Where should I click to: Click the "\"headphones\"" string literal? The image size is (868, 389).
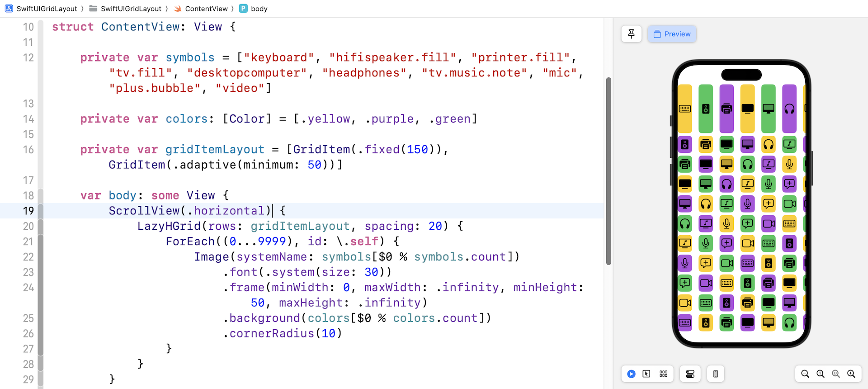364,73
